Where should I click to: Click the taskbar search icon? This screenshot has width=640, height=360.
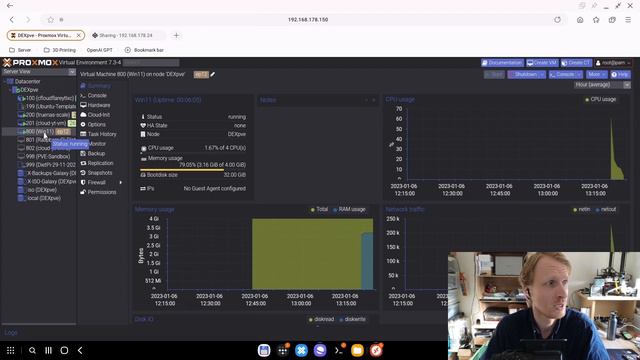[x=32, y=350]
